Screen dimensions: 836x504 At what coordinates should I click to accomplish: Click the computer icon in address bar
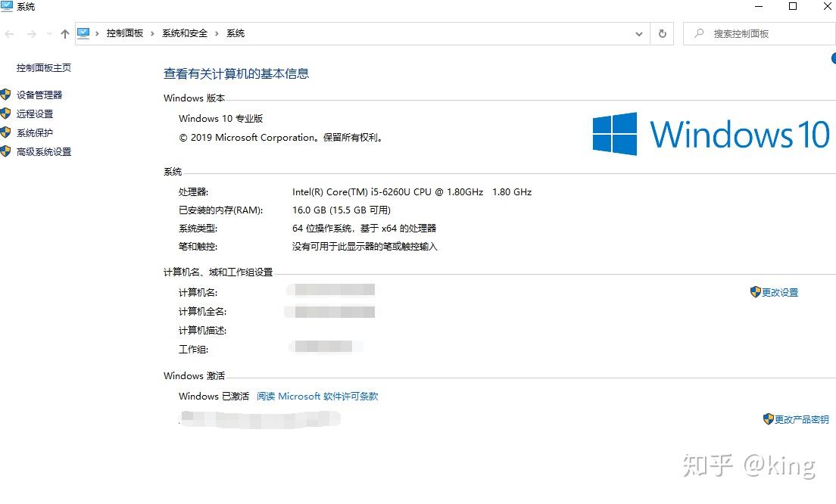click(84, 33)
